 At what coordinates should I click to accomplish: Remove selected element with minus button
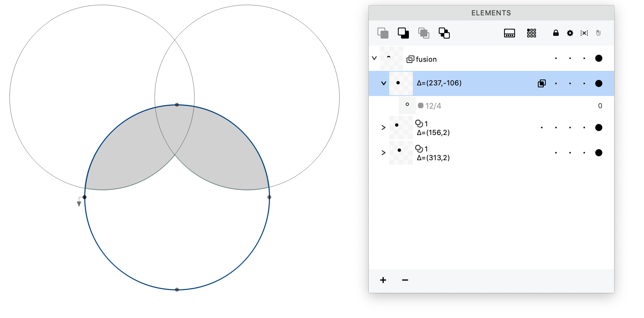click(x=405, y=280)
